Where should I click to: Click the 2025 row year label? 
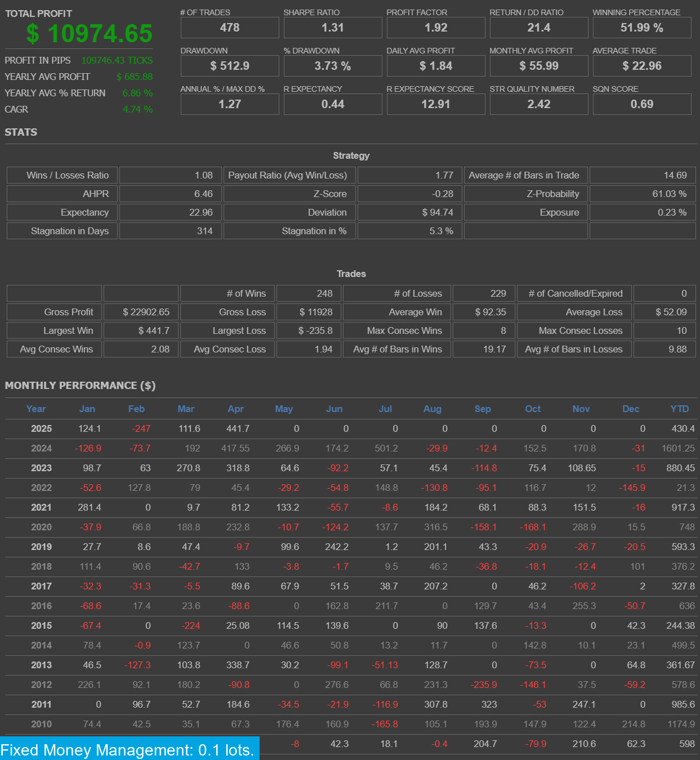(41, 428)
